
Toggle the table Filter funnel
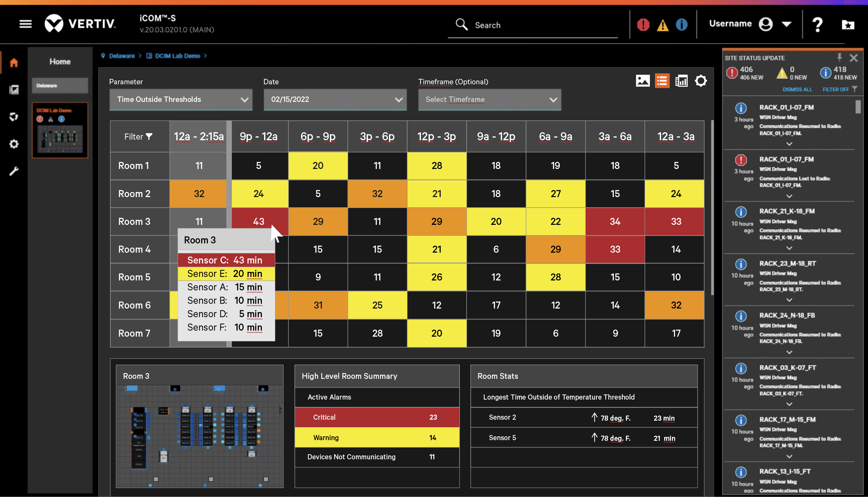click(139, 136)
